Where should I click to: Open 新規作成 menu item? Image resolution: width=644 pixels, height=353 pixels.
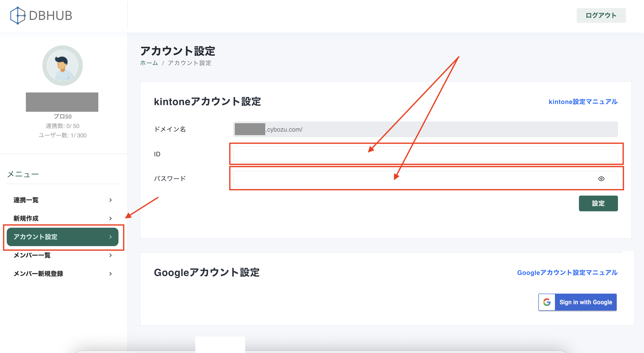[26, 218]
